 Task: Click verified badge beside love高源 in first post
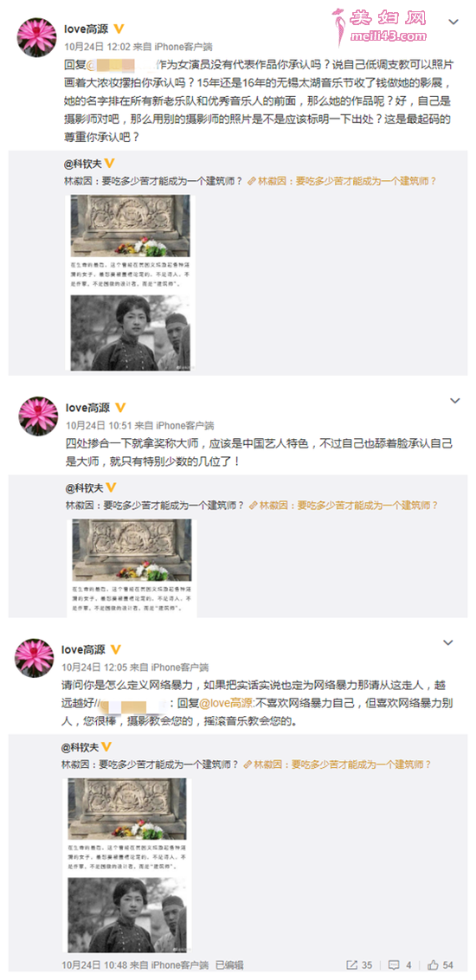click(x=118, y=29)
